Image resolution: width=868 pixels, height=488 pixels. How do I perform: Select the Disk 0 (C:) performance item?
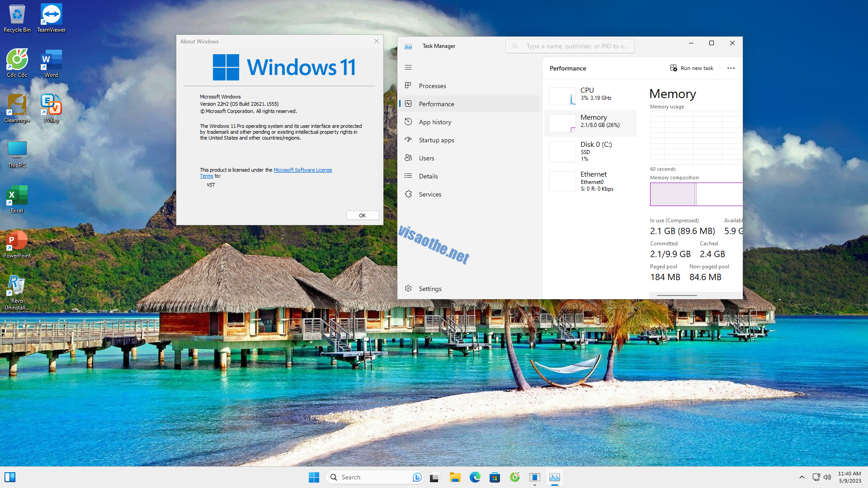click(591, 151)
